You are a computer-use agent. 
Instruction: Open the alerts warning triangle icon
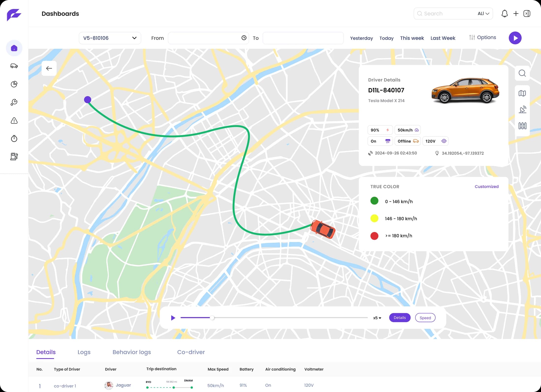click(14, 121)
